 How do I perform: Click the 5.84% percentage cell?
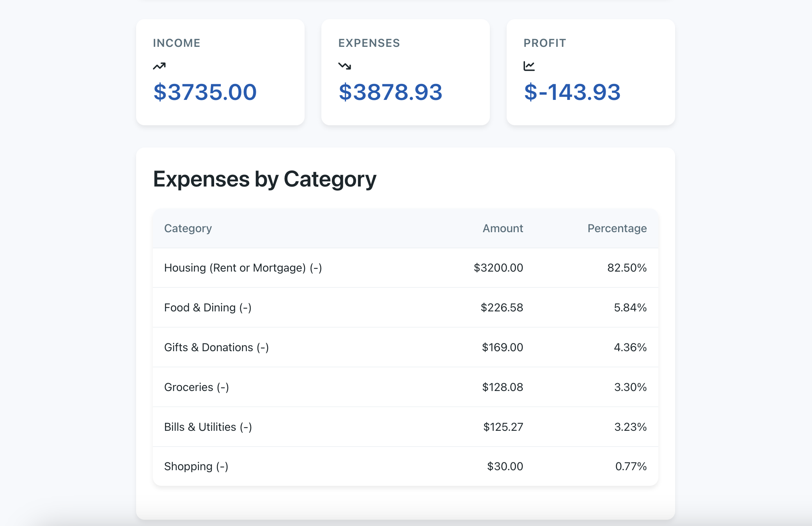pos(630,307)
